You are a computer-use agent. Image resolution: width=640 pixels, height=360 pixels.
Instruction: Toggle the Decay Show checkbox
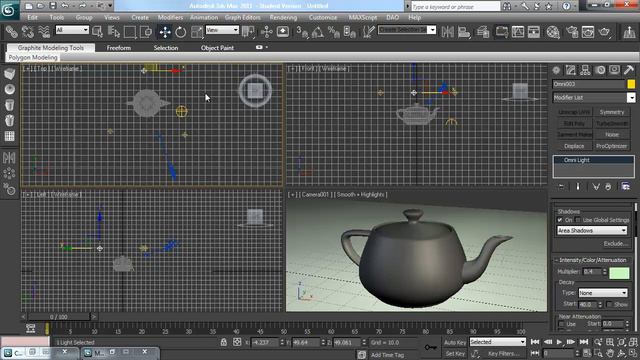pos(609,304)
